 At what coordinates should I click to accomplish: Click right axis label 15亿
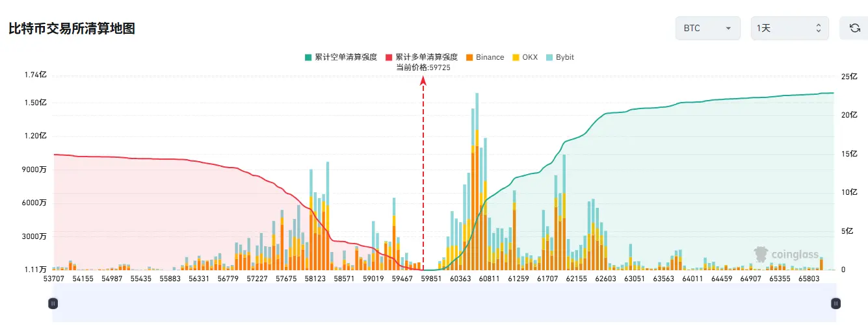click(x=849, y=154)
